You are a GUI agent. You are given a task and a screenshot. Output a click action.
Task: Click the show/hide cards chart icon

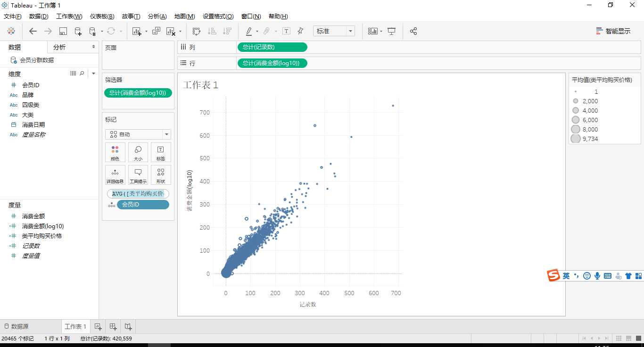click(373, 31)
